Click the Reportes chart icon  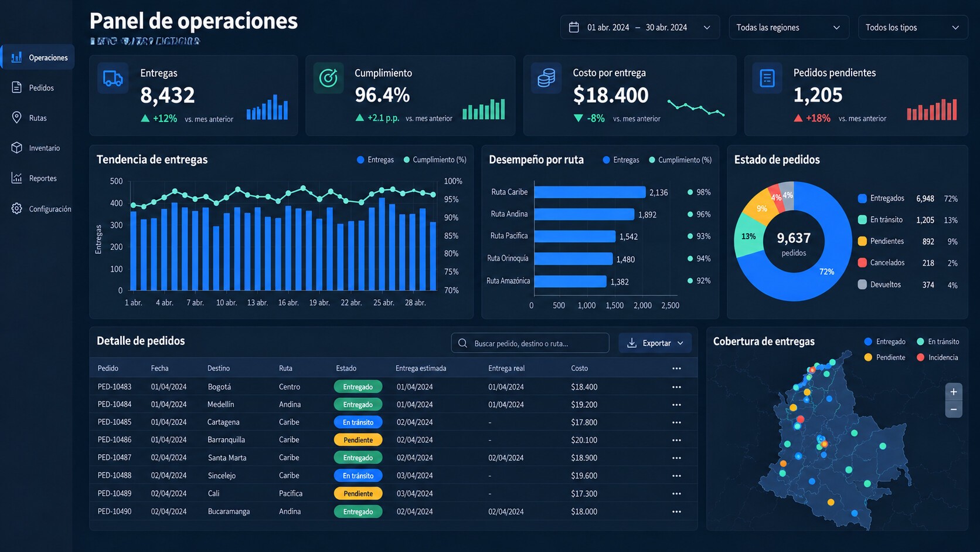(x=16, y=178)
